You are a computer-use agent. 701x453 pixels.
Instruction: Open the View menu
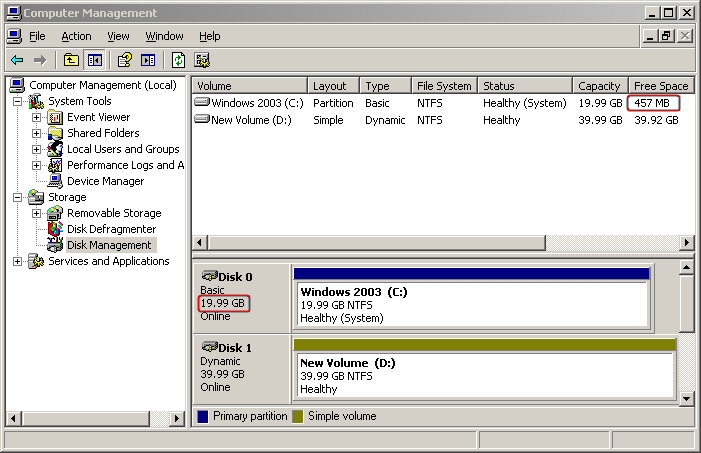(x=118, y=36)
